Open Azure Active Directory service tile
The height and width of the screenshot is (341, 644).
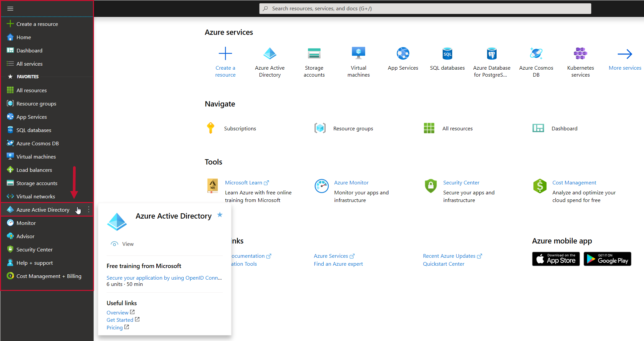coord(270,62)
